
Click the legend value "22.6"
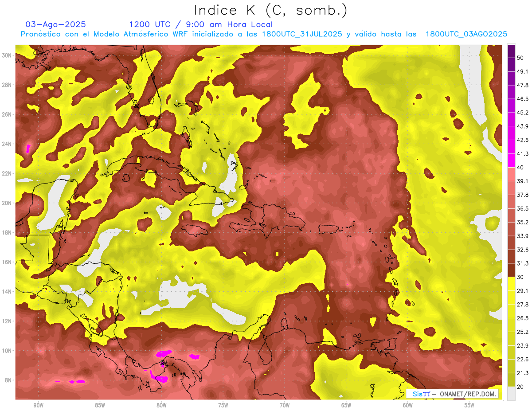tap(523, 359)
